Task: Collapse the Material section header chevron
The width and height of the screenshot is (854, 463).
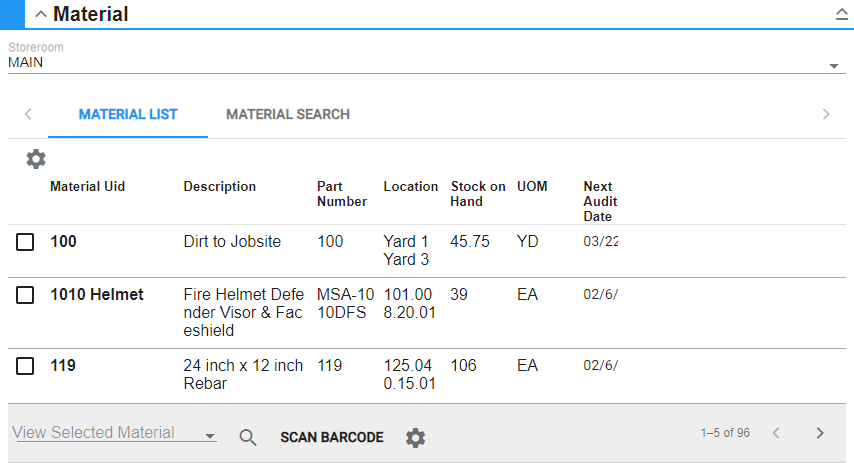Action: pos(40,14)
